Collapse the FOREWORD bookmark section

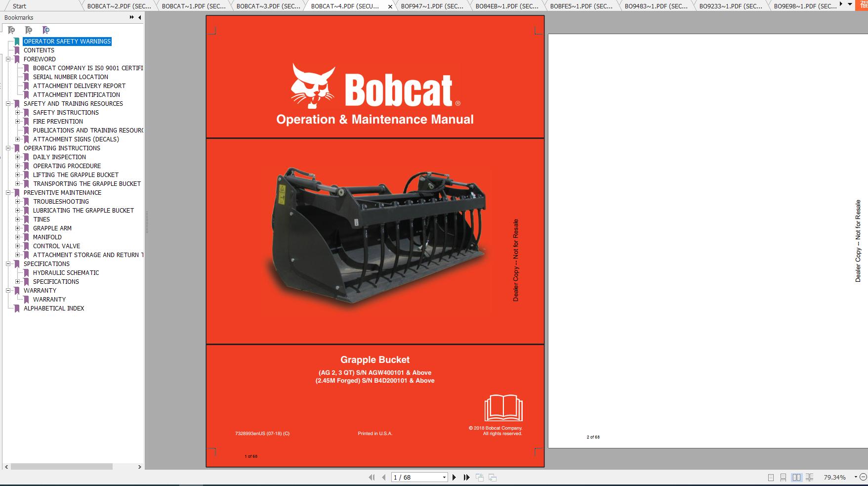[7, 59]
